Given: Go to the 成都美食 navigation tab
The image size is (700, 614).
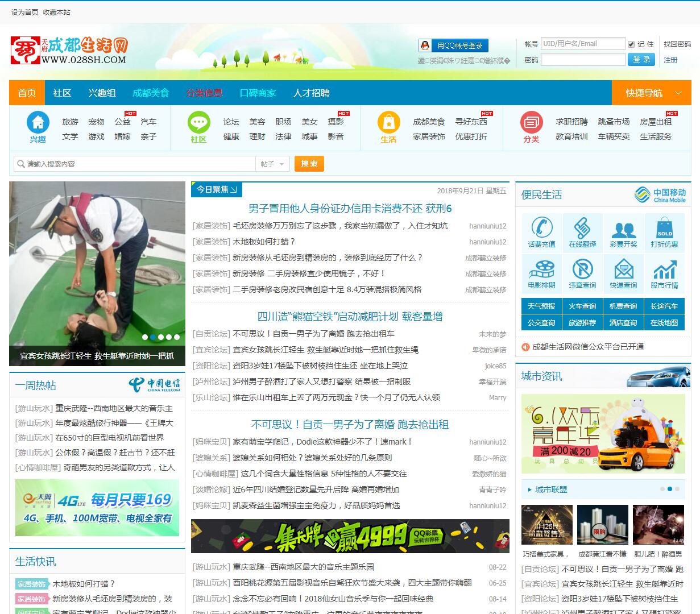Looking at the screenshot, I should coord(151,93).
